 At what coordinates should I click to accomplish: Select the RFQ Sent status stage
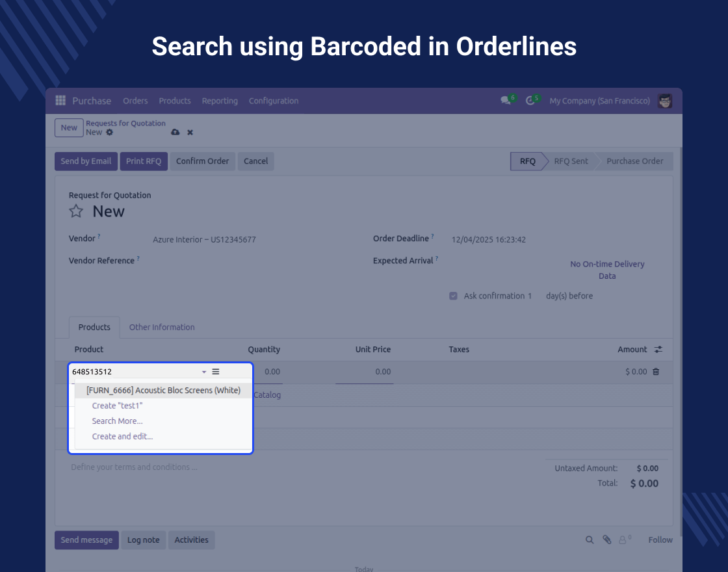571,161
